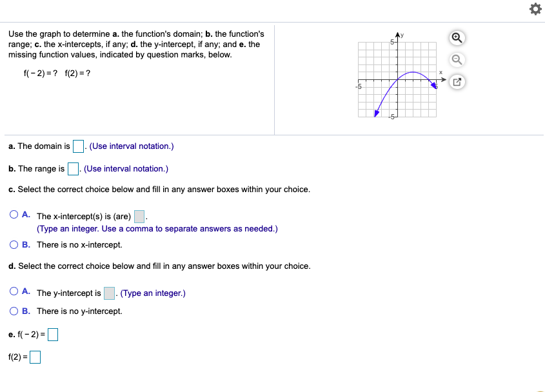
Task: Click the Type an integer hint in part d
Action: [153, 293]
